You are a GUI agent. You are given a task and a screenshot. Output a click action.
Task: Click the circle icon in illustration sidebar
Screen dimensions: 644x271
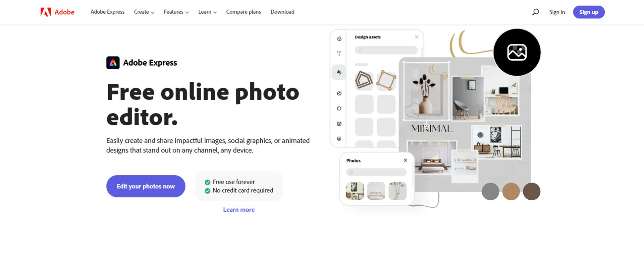[339, 109]
